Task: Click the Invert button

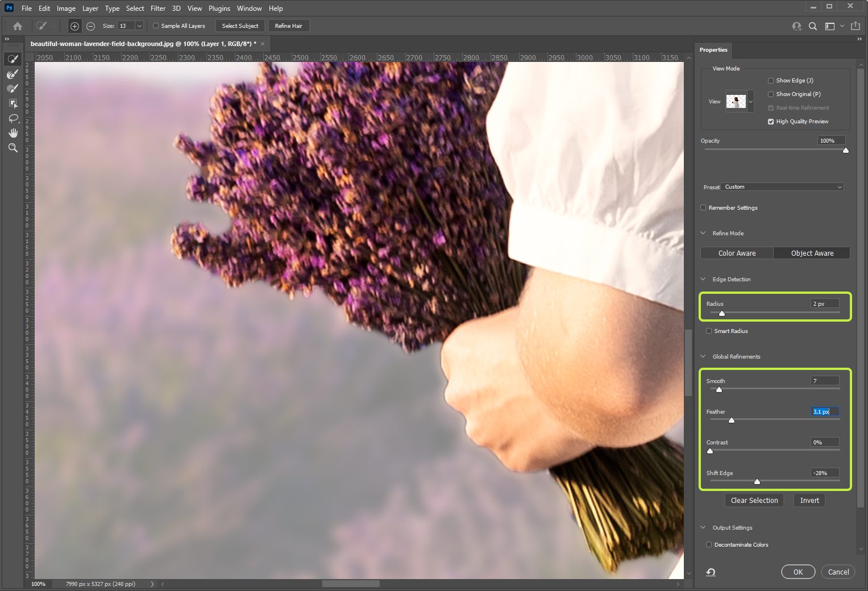Action: tap(809, 501)
